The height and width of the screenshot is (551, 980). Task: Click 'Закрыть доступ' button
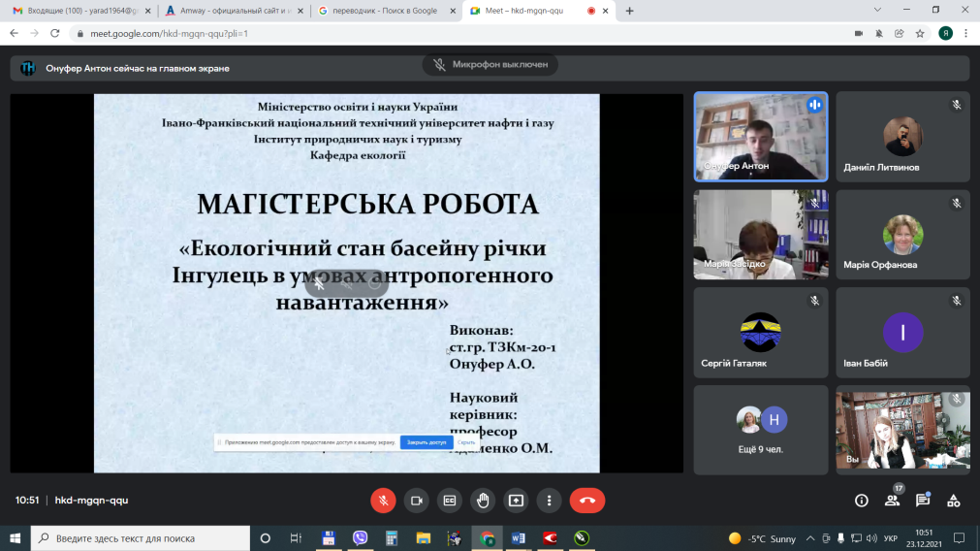coord(427,442)
